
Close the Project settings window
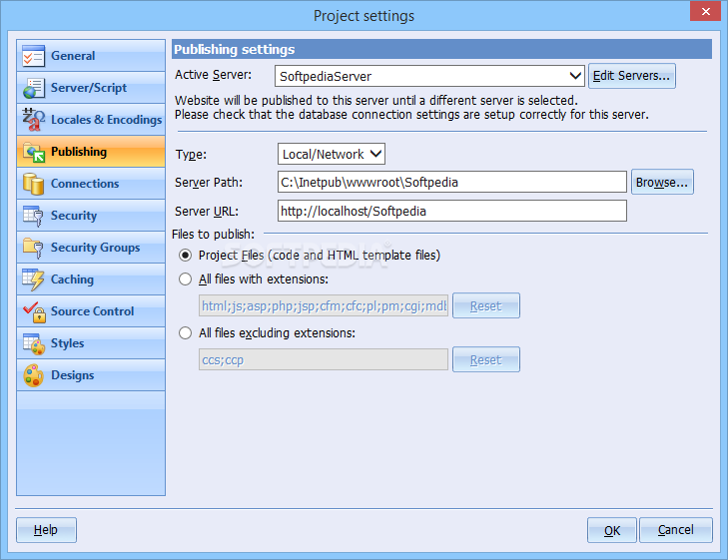pos(705,11)
